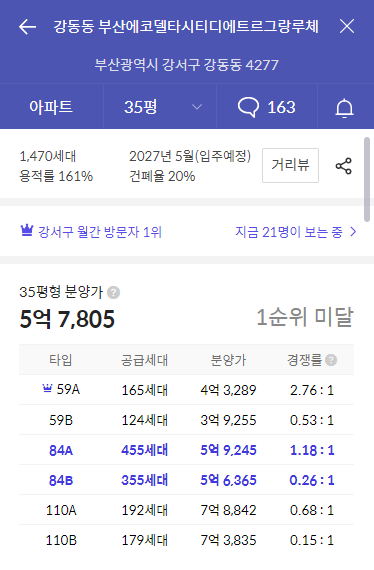The image size is (374, 570).
Task: Click the address 부산광역시 강서구 강동동 4277
Action: tap(186, 65)
